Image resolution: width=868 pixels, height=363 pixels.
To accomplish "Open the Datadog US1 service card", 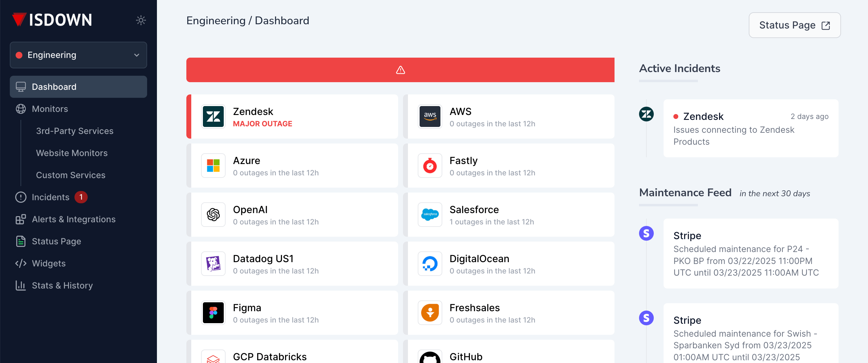I will coord(292,264).
